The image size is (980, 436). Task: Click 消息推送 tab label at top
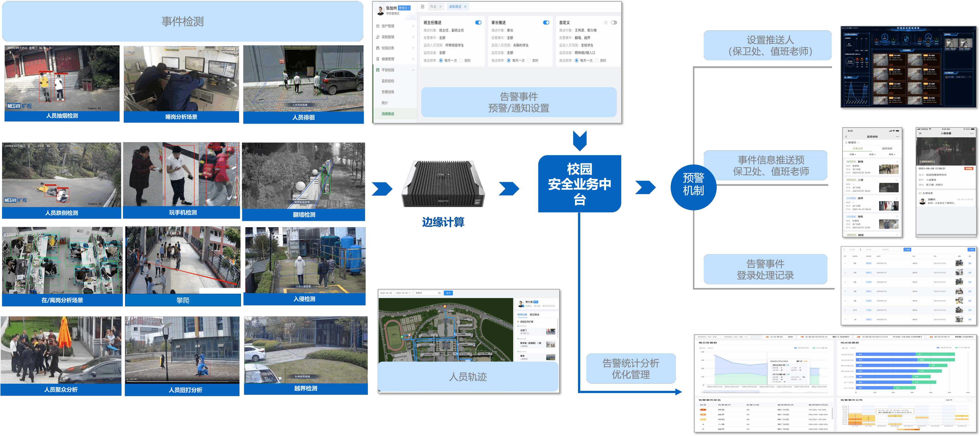pos(455,7)
